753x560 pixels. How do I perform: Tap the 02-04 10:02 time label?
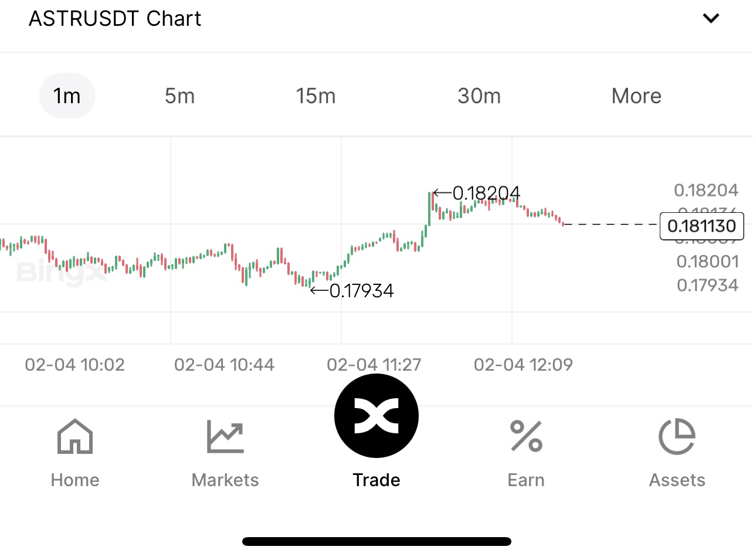(74, 365)
